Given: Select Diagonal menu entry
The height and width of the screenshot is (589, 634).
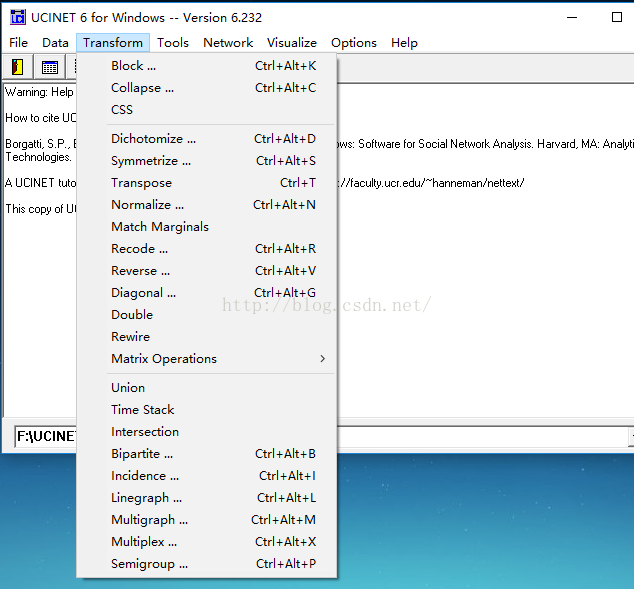Looking at the screenshot, I should (x=206, y=293).
